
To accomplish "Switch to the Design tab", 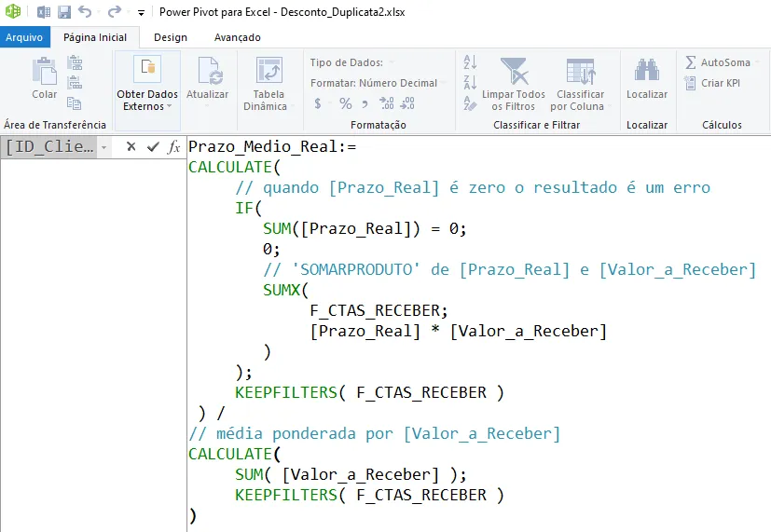I will tap(171, 37).
